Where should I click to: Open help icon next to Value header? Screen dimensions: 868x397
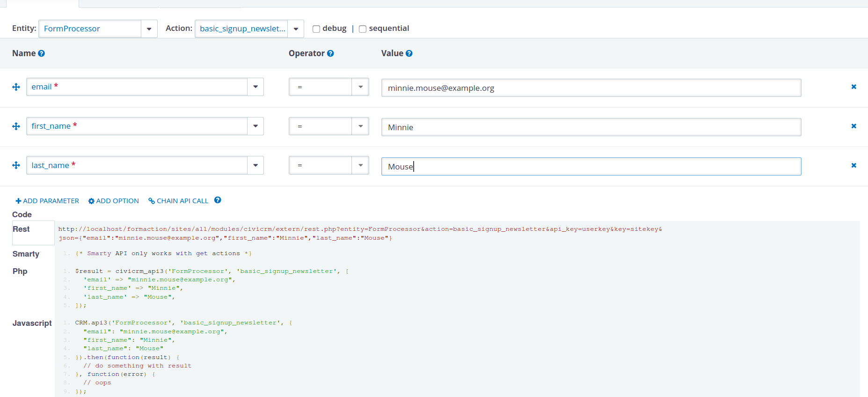tap(409, 53)
